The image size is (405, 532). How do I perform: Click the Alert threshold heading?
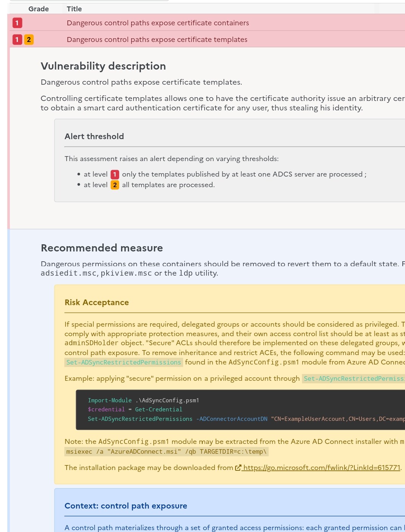pos(94,136)
